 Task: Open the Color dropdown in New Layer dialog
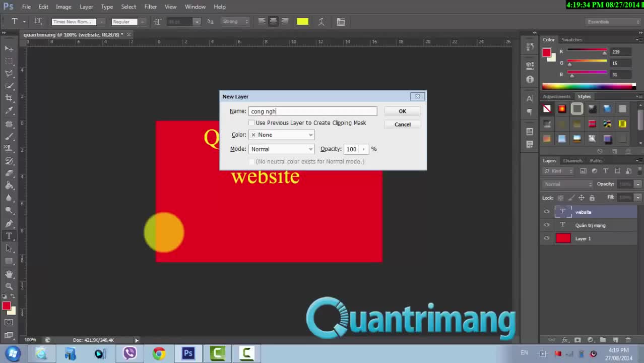coord(281,135)
